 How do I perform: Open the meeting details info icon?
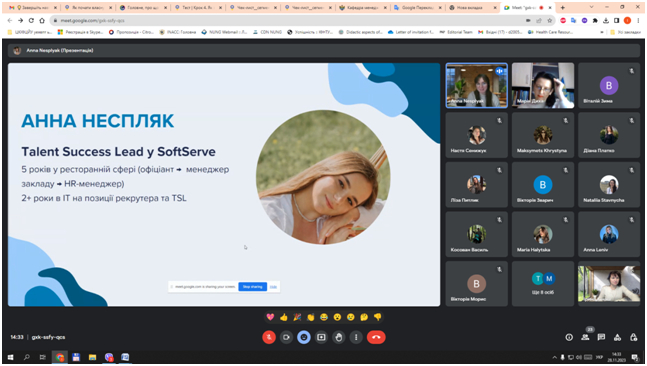pyautogui.click(x=569, y=337)
